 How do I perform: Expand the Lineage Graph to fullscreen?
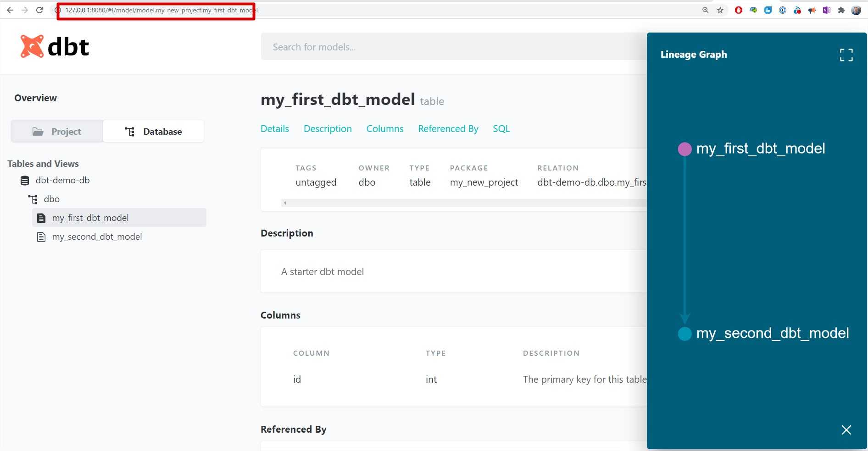[846, 55]
